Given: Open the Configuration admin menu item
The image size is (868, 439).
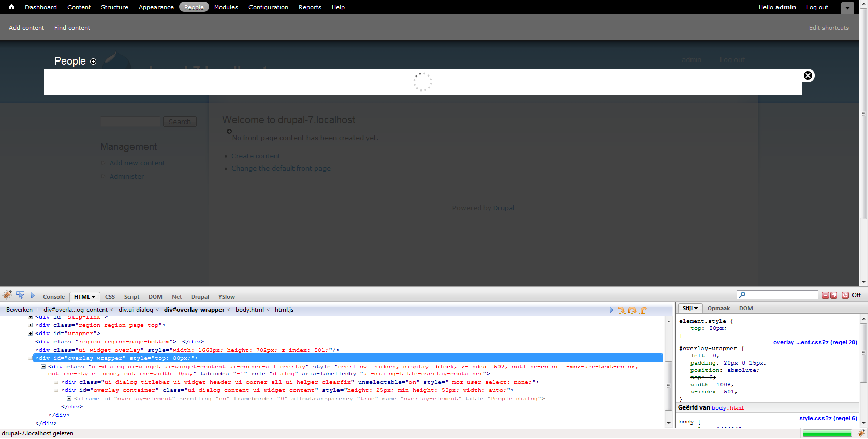Looking at the screenshot, I should pyautogui.click(x=268, y=7).
